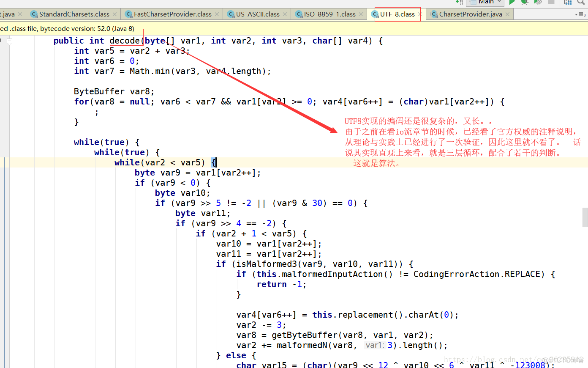Place cursor on 'while(var2 < var5)' line
The width and height of the screenshot is (588, 368).
166,162
